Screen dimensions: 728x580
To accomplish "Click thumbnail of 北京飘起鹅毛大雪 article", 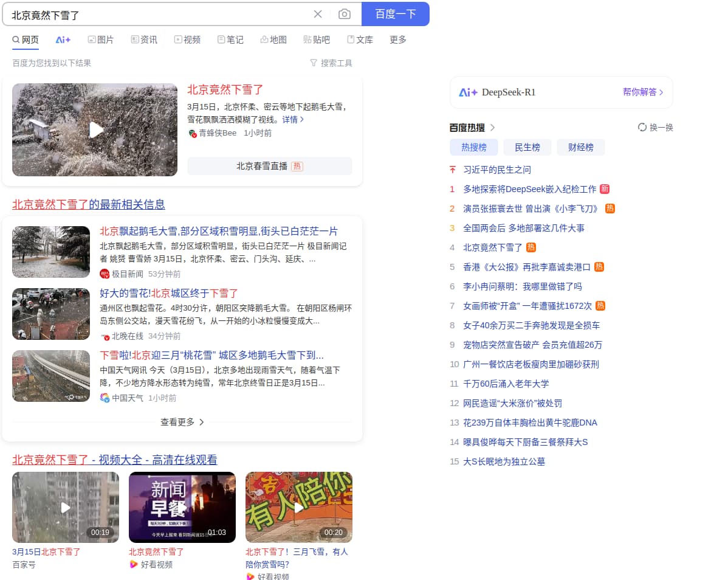I will click(x=51, y=252).
